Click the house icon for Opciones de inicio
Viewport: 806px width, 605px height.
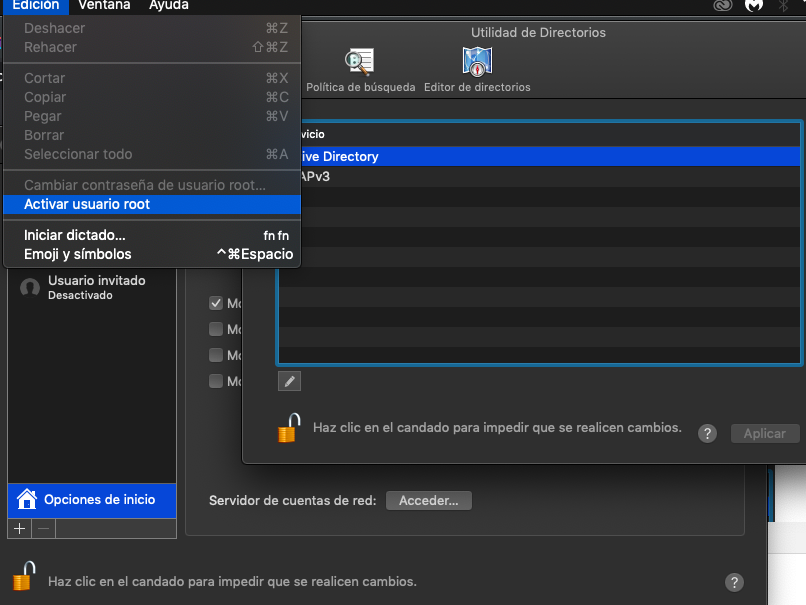pos(27,499)
